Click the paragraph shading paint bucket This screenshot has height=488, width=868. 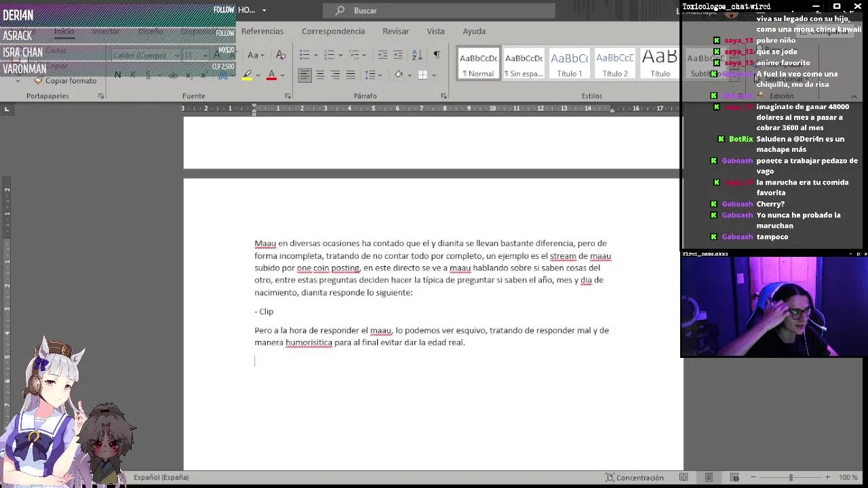[x=399, y=75]
